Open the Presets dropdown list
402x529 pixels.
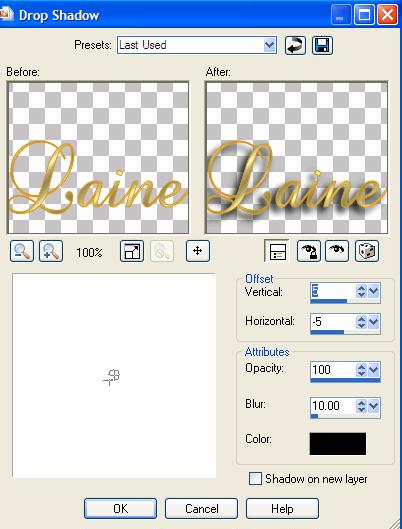(269, 45)
